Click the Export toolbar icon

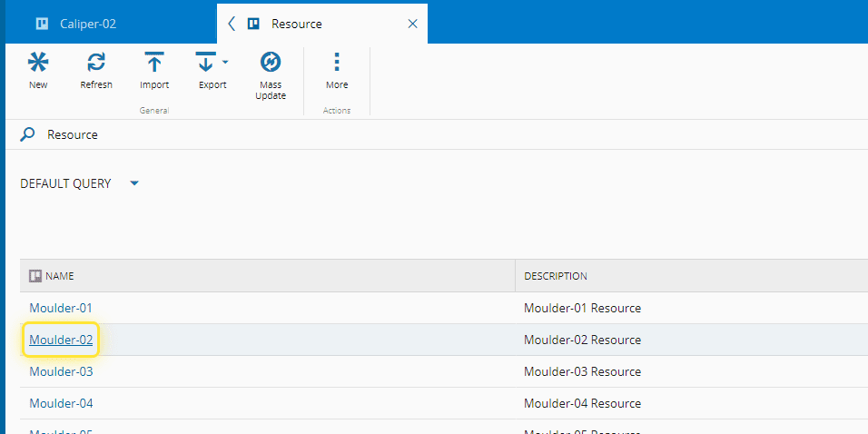coord(206,63)
